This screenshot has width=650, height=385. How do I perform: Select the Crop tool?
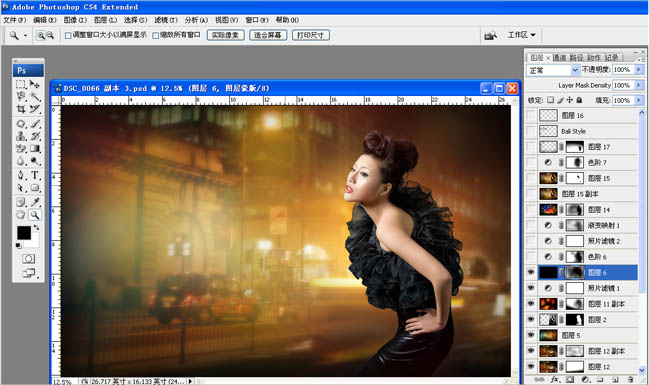coord(21,109)
